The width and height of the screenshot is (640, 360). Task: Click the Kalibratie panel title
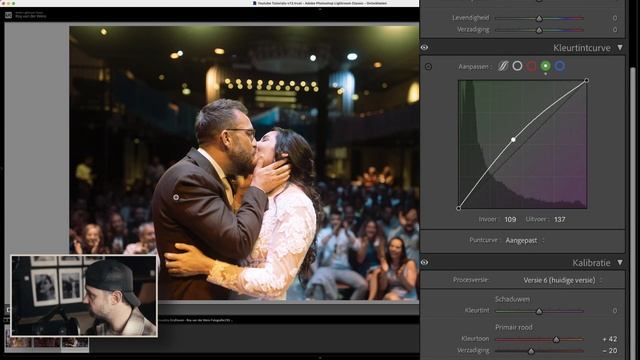point(591,263)
